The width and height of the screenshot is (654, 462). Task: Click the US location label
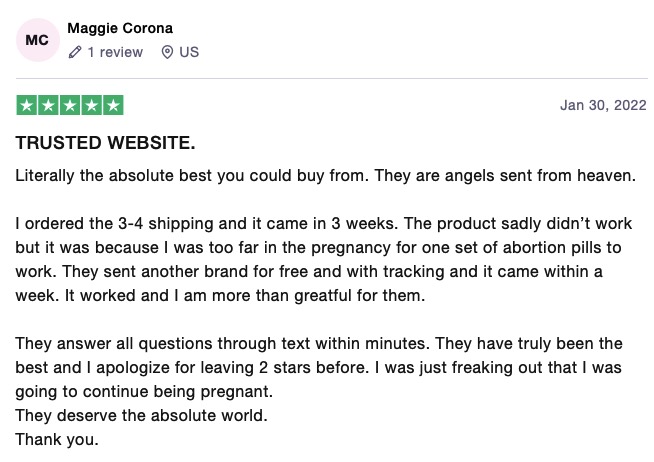[189, 52]
